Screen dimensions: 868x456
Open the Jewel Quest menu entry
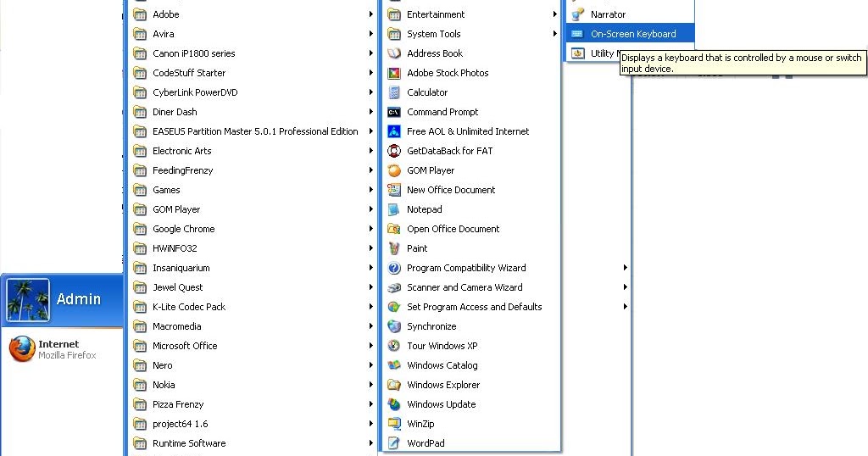[x=253, y=287]
